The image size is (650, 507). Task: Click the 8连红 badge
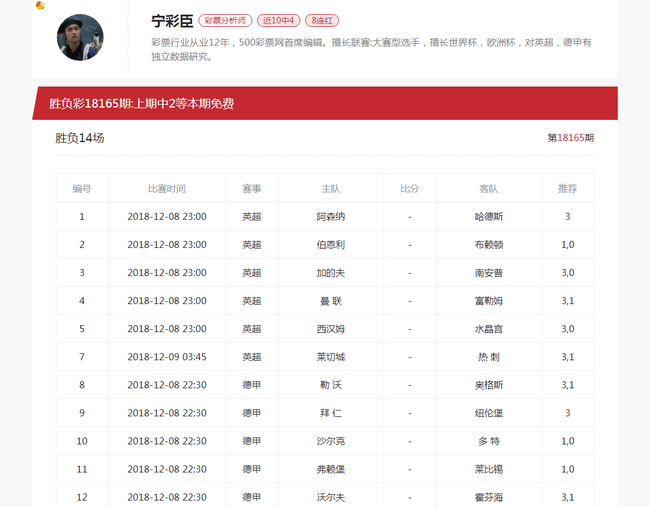click(x=322, y=20)
